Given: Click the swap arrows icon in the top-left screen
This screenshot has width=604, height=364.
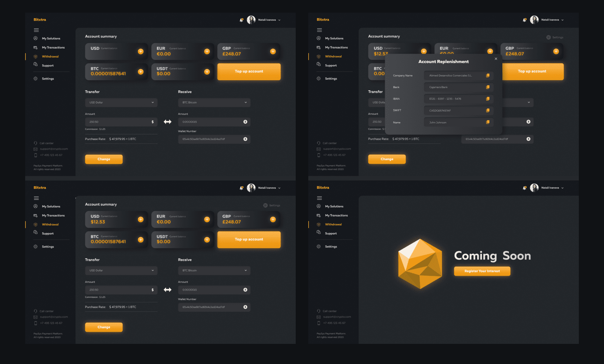Looking at the screenshot, I should coord(167,122).
